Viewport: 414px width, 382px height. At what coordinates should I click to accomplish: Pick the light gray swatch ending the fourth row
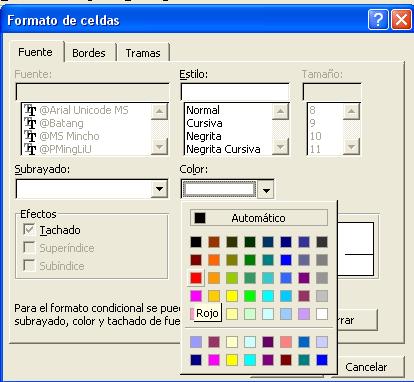pos(322,296)
